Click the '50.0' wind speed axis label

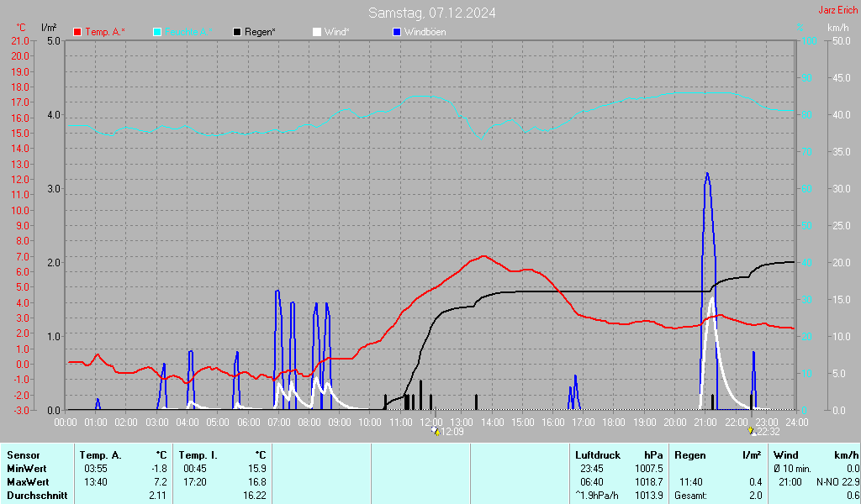pyautogui.click(x=842, y=40)
